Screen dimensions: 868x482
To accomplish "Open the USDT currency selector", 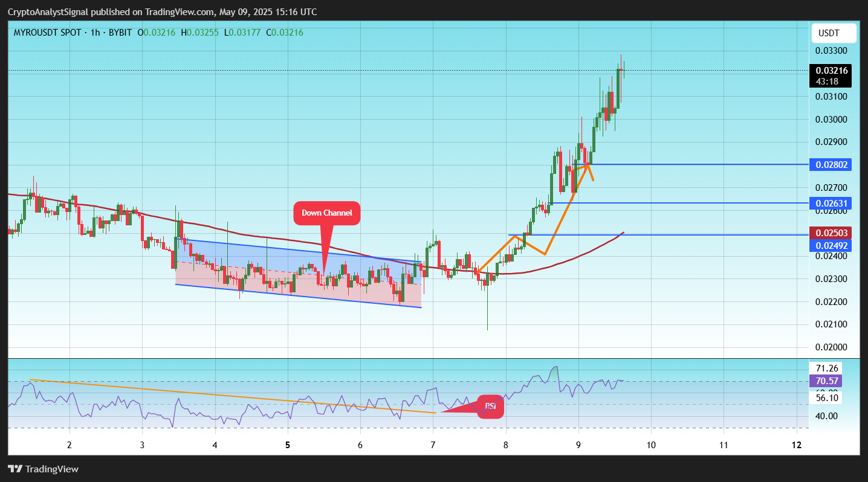I will tap(834, 33).
